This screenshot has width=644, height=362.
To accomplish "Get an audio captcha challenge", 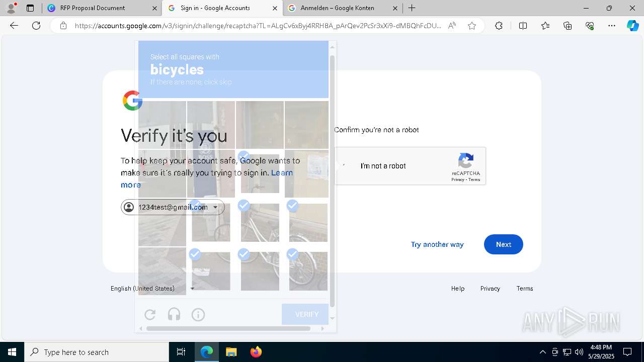I will pos(174,315).
